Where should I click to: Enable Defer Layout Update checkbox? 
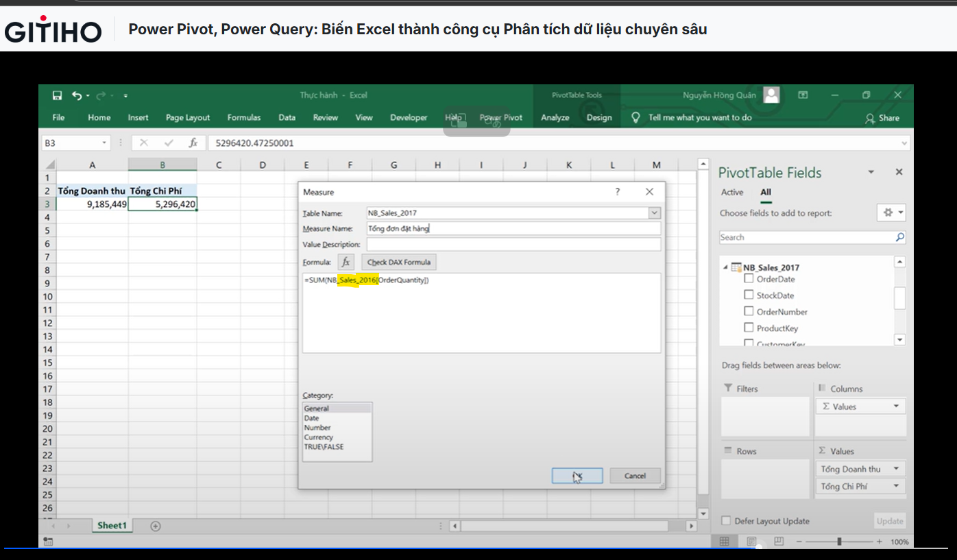point(727,521)
